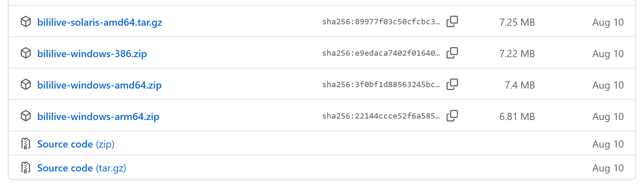
Task: Copy sha256 hash for bililive-windows-amd64.zip
Action: [x=452, y=84]
